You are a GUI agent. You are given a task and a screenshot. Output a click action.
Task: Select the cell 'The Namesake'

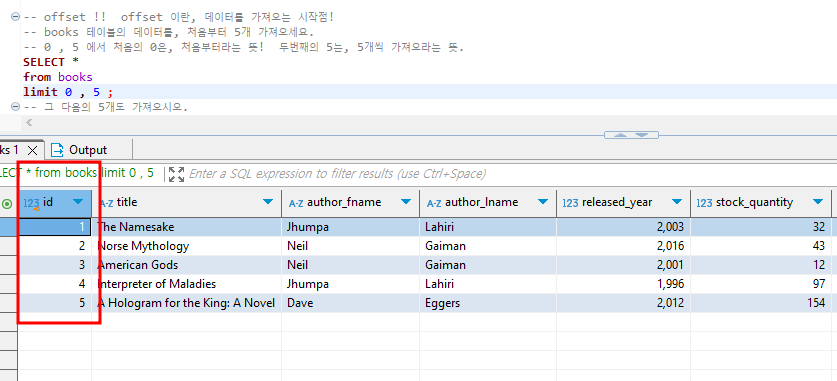coord(186,227)
